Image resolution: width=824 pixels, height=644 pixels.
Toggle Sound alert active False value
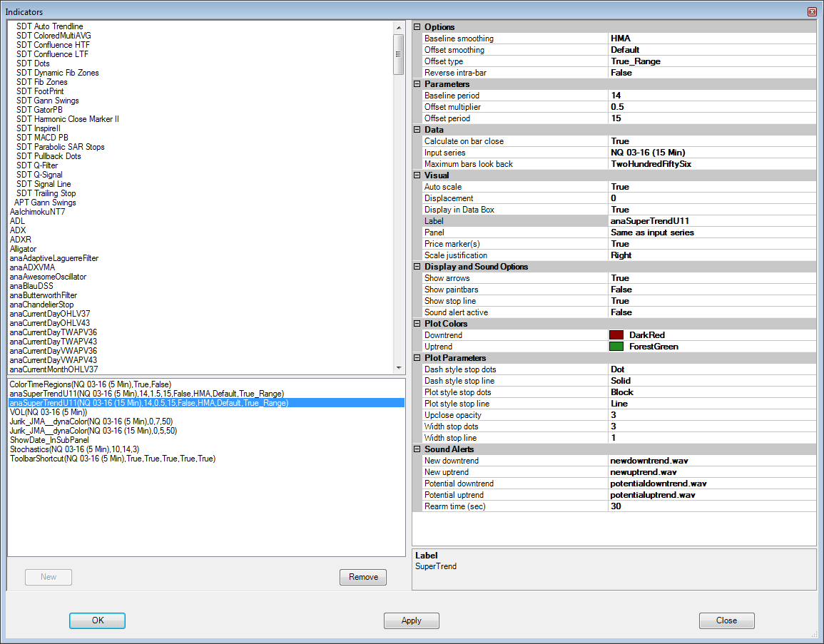(x=712, y=312)
